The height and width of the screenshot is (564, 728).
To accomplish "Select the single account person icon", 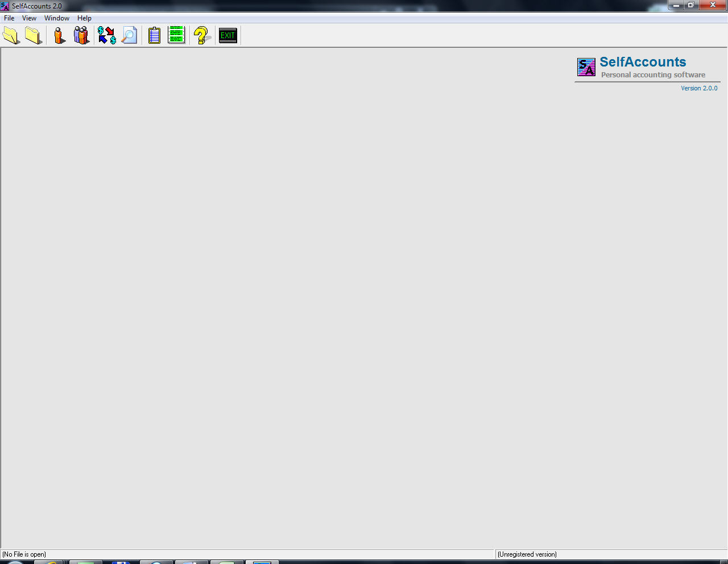I will pyautogui.click(x=59, y=35).
